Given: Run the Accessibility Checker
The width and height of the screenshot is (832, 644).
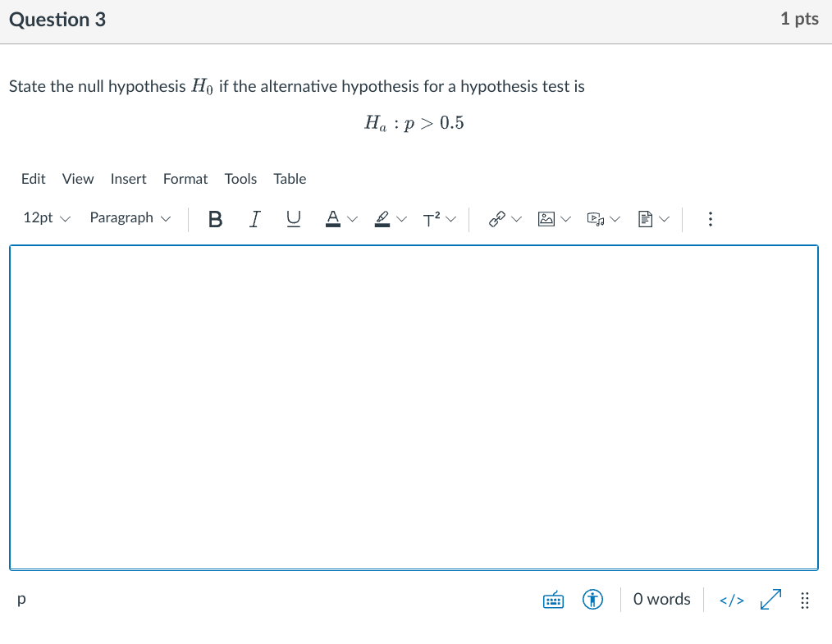Looking at the screenshot, I should 592,600.
